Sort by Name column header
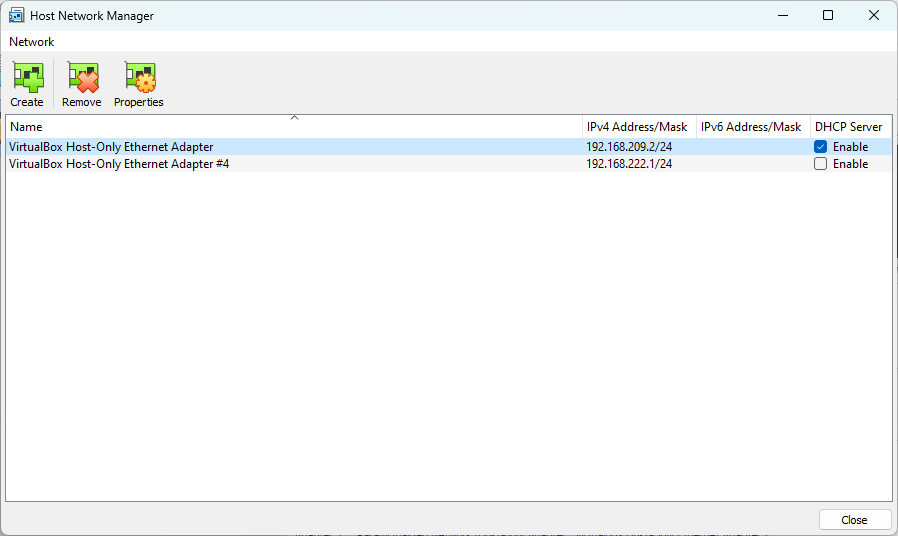Image resolution: width=898 pixels, height=536 pixels. pos(294,127)
